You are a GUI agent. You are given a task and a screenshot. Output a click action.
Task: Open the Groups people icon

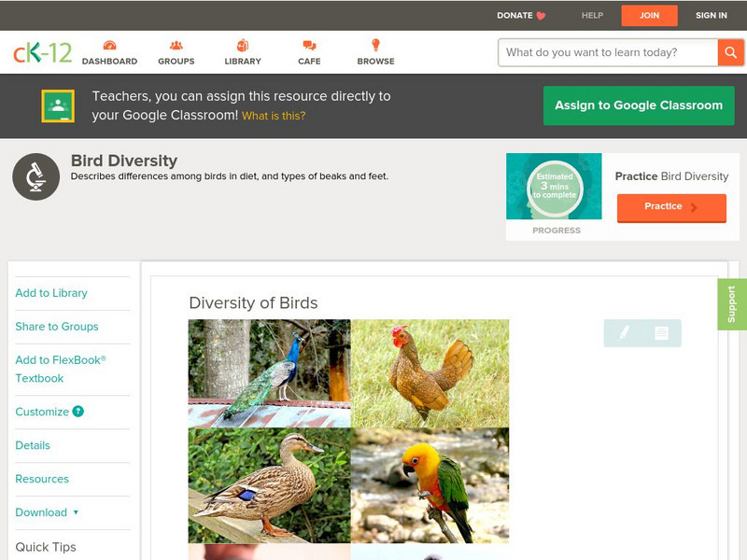(176, 46)
